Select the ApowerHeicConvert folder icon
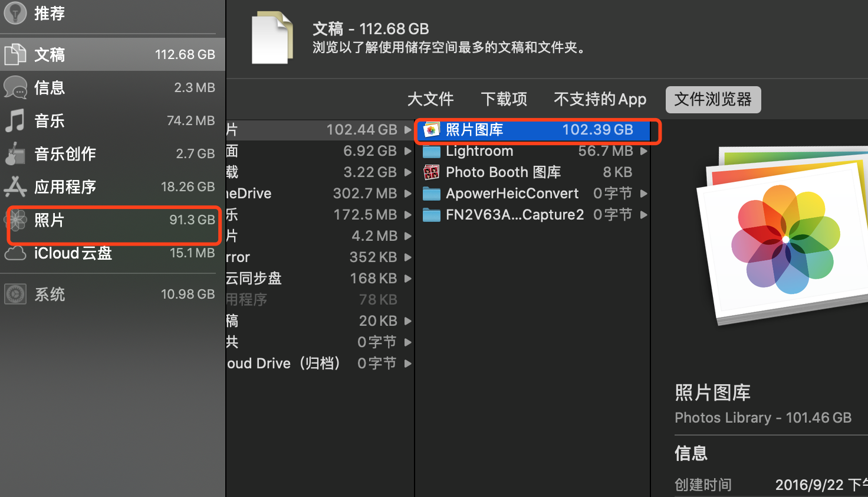This screenshot has width=868, height=497. 432,194
